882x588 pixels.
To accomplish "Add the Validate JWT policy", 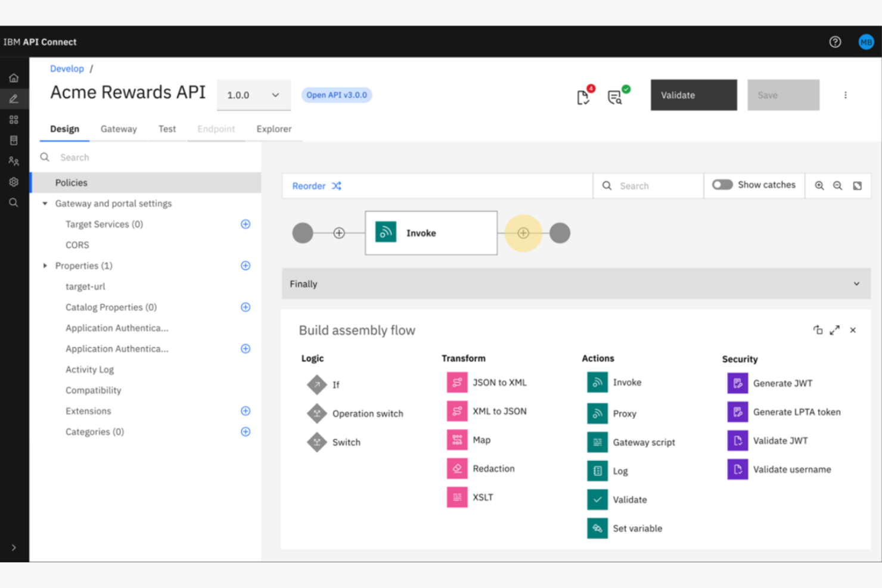I will (768, 441).
